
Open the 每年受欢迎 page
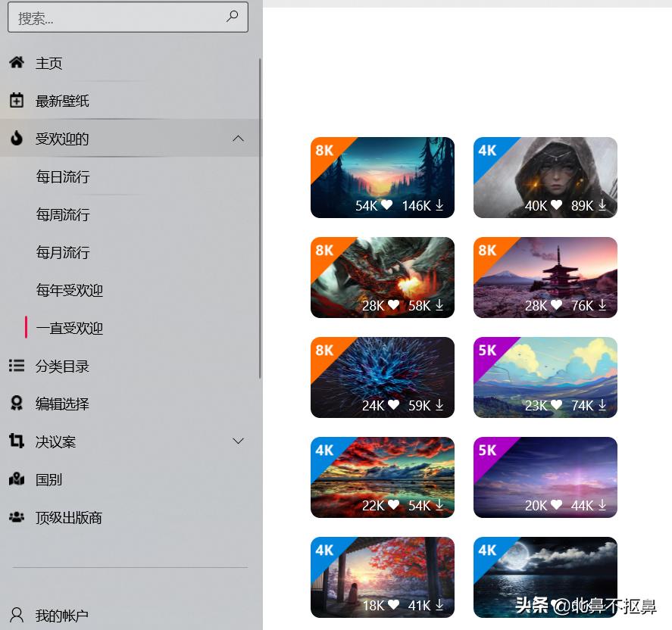coord(69,290)
